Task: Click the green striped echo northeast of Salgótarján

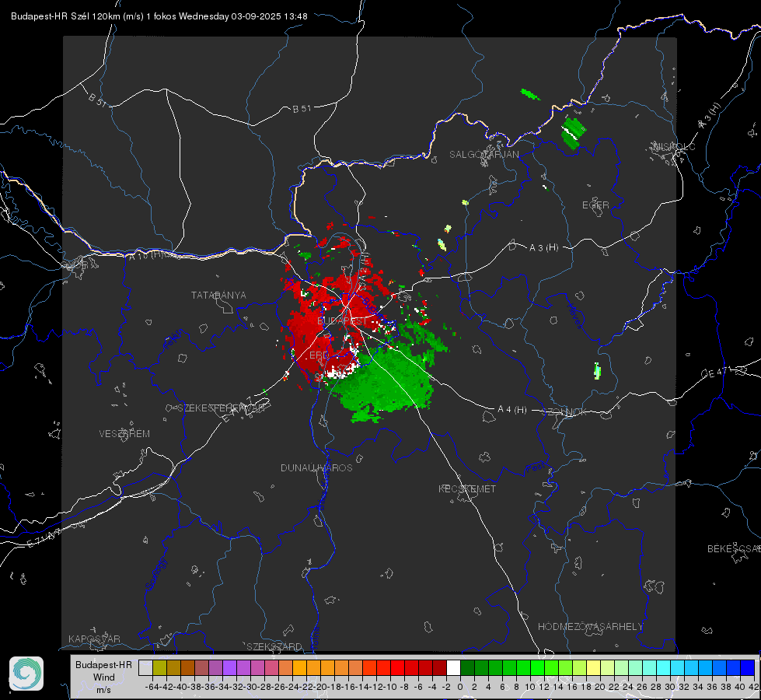Action: pyautogui.click(x=573, y=133)
